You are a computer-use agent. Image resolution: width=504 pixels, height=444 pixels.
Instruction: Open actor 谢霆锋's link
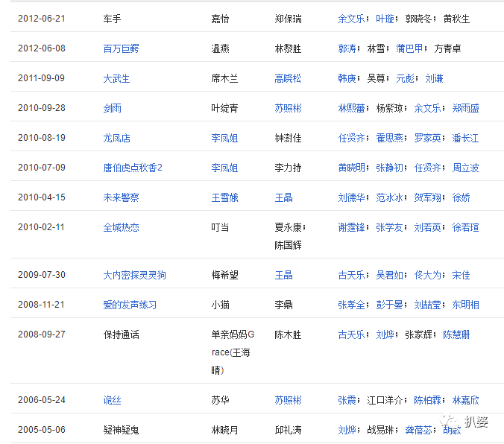coord(351,227)
